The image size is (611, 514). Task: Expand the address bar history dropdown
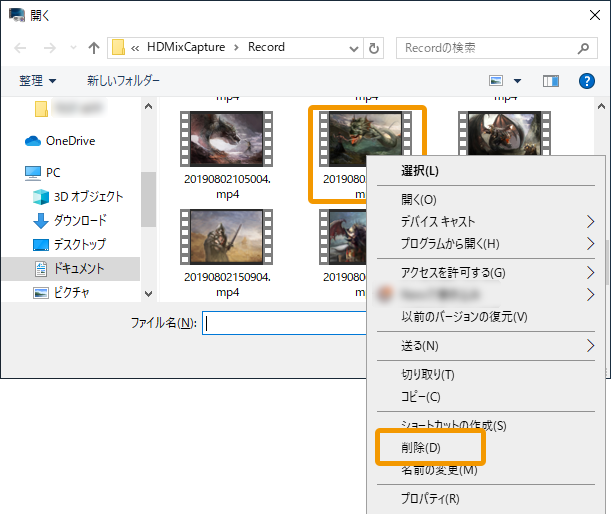[x=353, y=48]
